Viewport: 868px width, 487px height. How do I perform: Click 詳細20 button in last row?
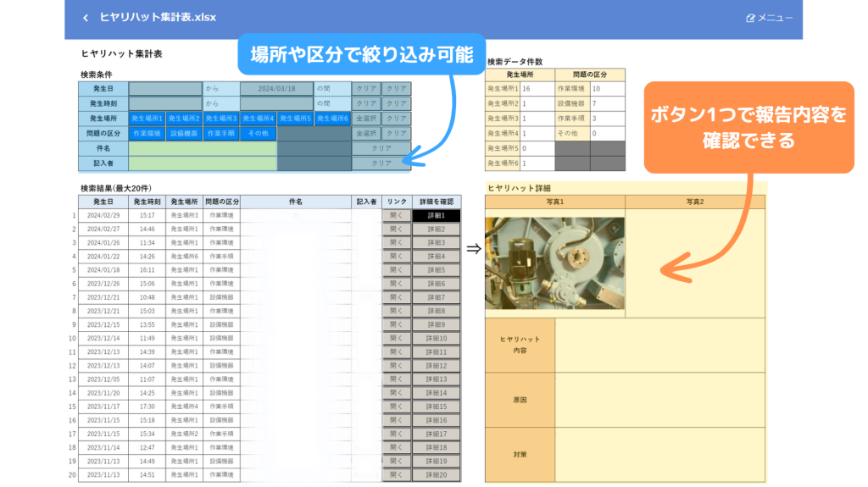(436, 475)
